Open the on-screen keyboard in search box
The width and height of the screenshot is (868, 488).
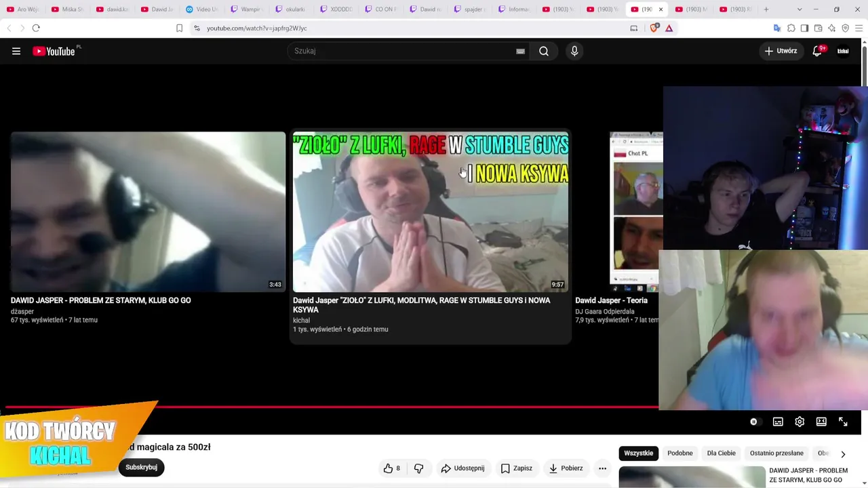pyautogui.click(x=520, y=51)
